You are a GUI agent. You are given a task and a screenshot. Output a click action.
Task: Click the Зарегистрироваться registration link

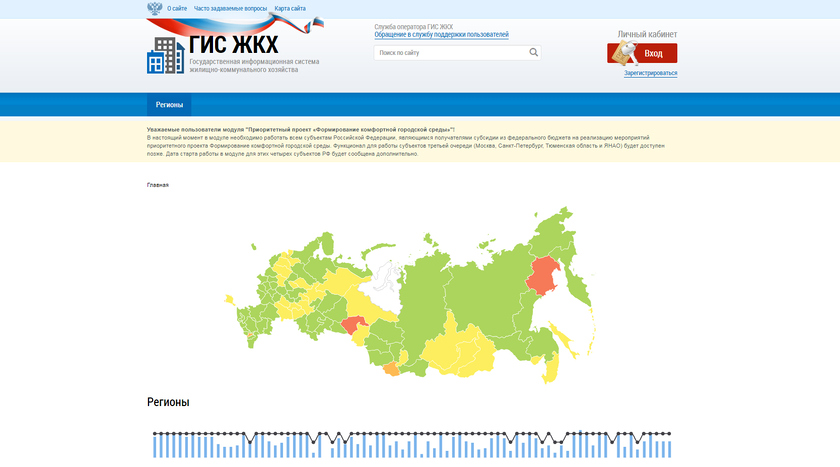tap(650, 73)
